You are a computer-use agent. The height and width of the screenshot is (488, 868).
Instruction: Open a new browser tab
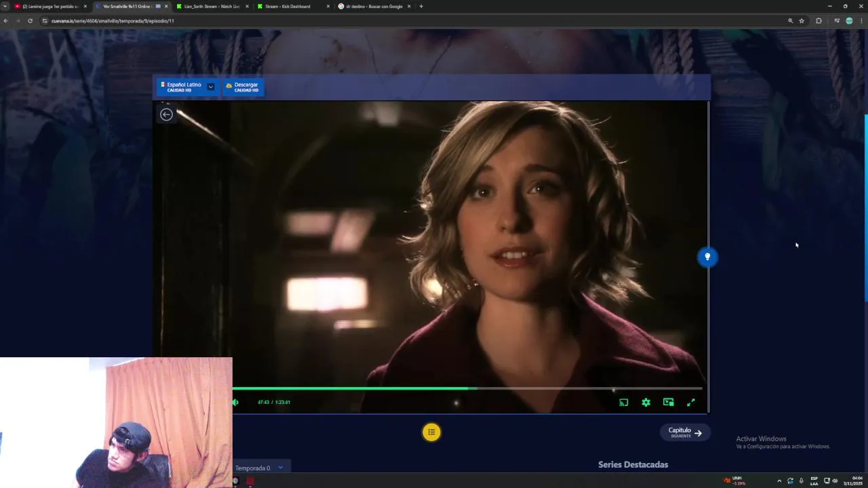click(421, 6)
